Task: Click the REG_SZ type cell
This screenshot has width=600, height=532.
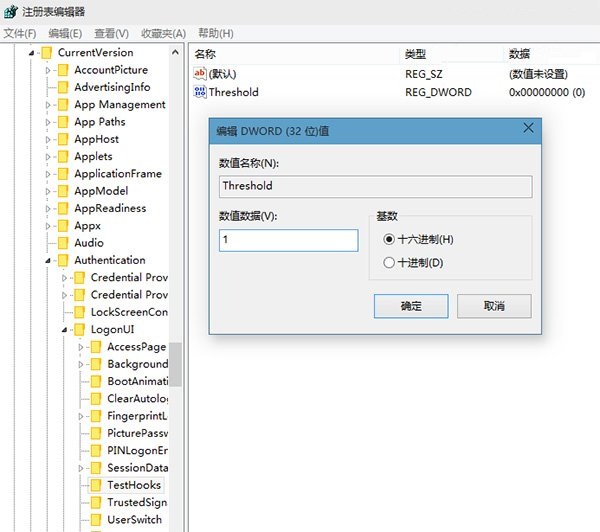Action: pos(424,74)
